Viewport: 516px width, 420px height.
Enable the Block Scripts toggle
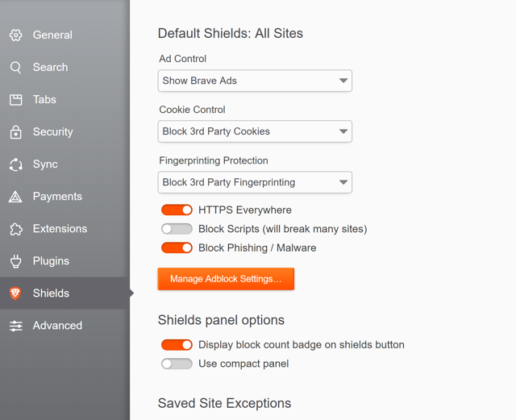tap(177, 229)
